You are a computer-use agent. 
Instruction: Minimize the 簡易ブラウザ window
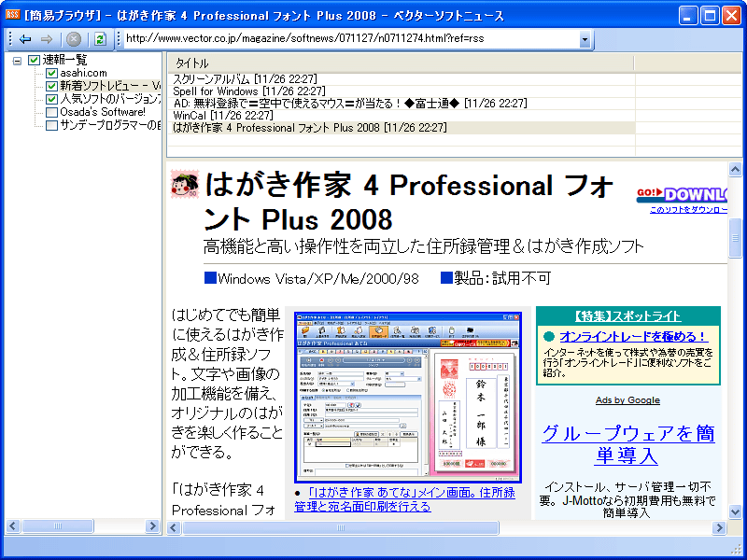coord(687,16)
